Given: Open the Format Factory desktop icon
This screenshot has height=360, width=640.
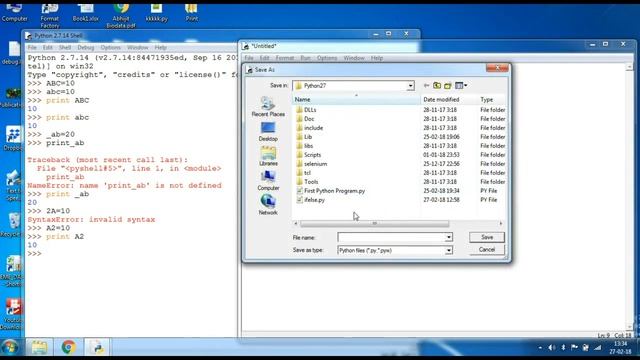Looking at the screenshot, I should click(x=50, y=16).
